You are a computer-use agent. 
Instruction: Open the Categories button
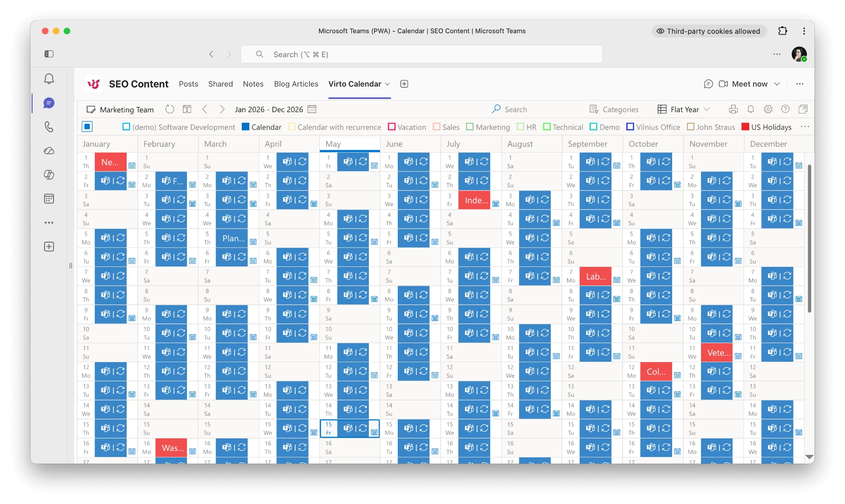coord(614,109)
